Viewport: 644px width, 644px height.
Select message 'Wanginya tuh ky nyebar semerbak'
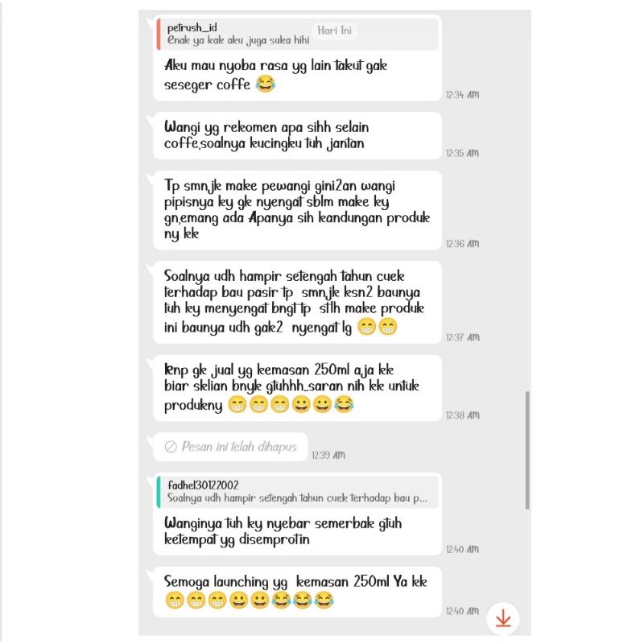pos(297,514)
